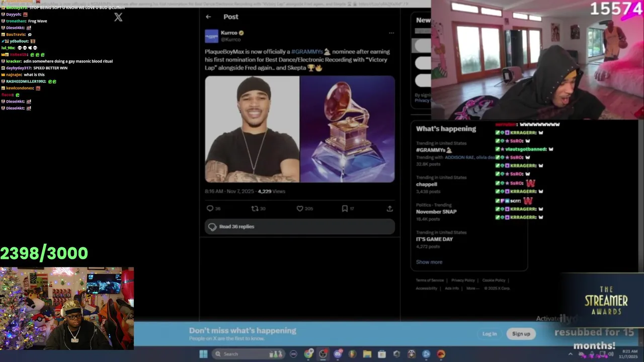Screen dimensions: 644x362
Task: Open the taskbar clock and date
Action: pos(628,354)
